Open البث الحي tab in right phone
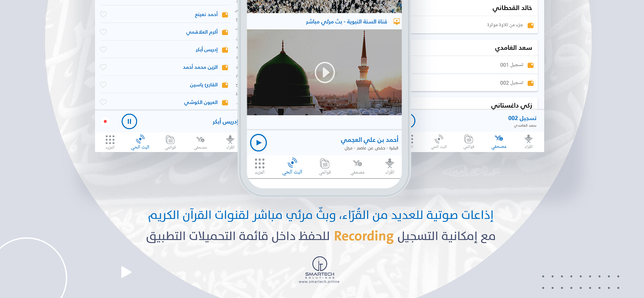This screenshot has width=644, height=298. [x=439, y=142]
